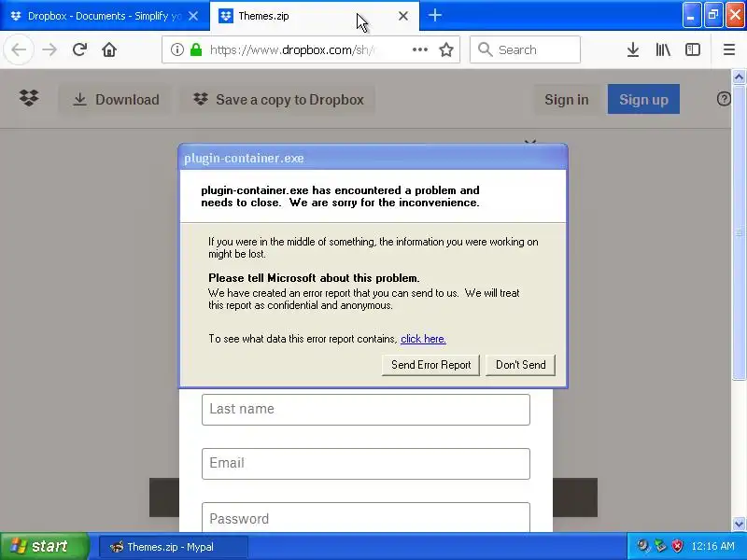Click the vertical scrollbar thumb
The image size is (747, 560).
(739, 232)
